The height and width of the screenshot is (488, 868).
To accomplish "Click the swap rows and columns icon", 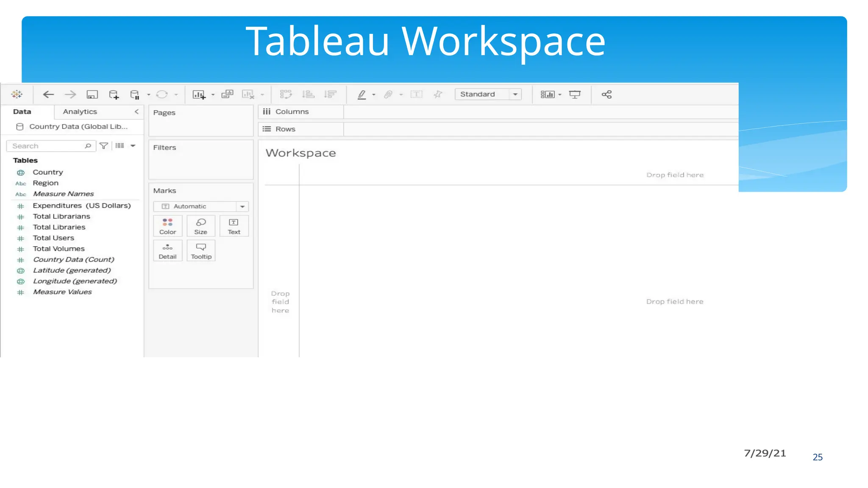I will (286, 94).
